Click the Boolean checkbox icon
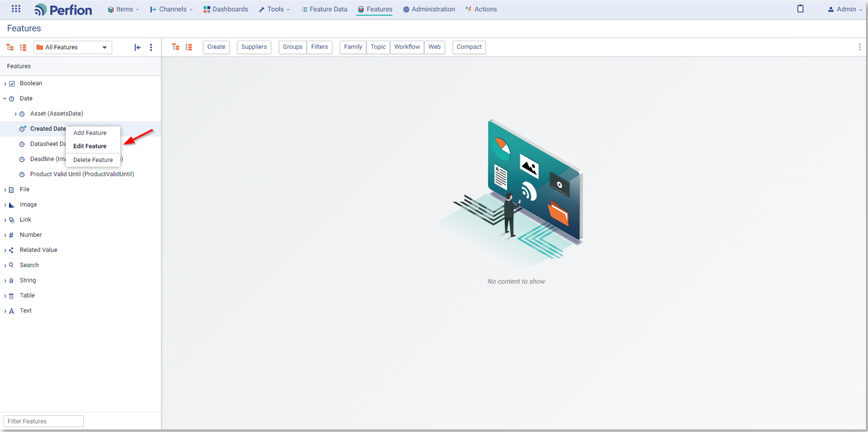 pyautogui.click(x=12, y=84)
